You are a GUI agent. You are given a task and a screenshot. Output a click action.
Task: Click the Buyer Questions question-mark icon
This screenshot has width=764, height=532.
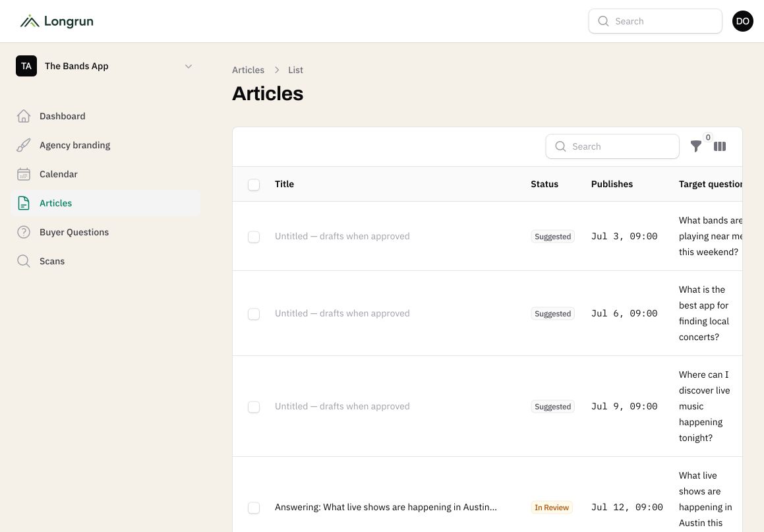point(23,232)
